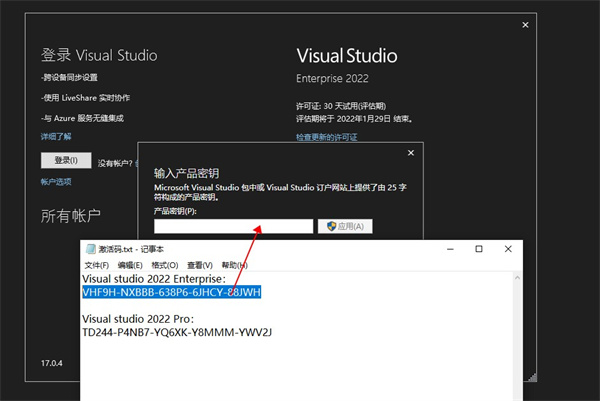Open Notepad 帮助(H) menu

[x=234, y=265]
